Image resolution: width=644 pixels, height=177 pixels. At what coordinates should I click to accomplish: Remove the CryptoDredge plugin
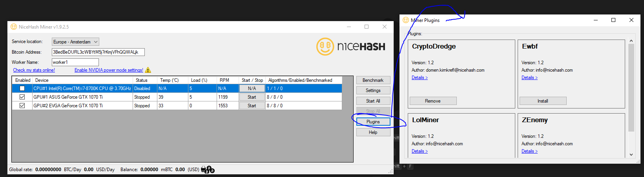click(x=433, y=101)
